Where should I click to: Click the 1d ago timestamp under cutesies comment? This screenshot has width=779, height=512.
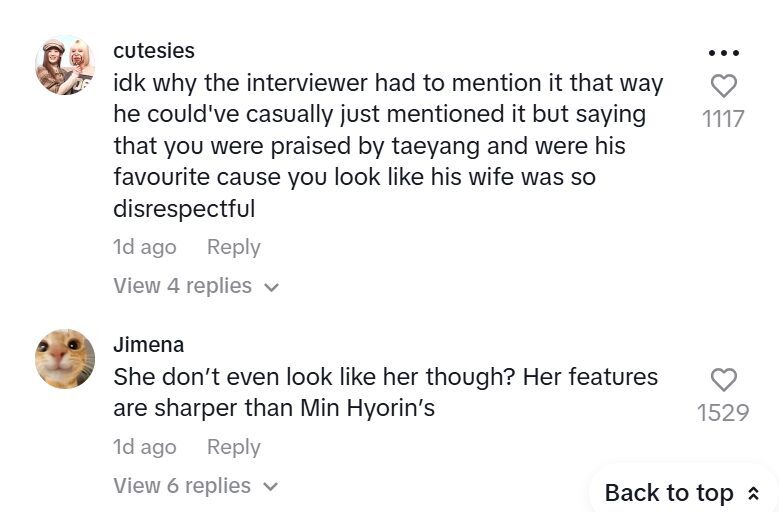145,247
